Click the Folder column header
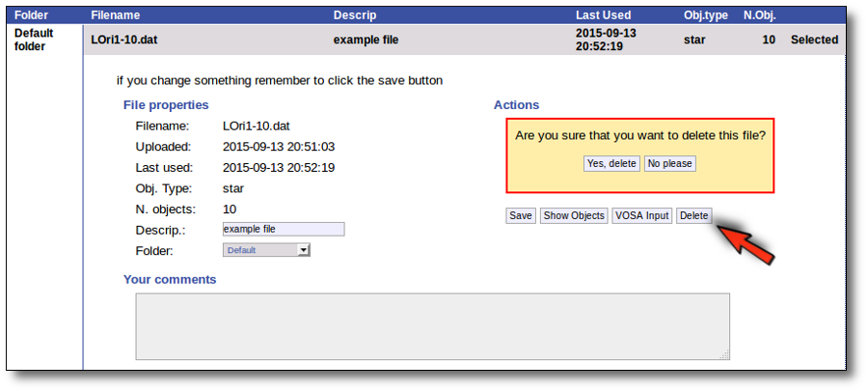Viewport: 868px width, 392px height. [32, 15]
